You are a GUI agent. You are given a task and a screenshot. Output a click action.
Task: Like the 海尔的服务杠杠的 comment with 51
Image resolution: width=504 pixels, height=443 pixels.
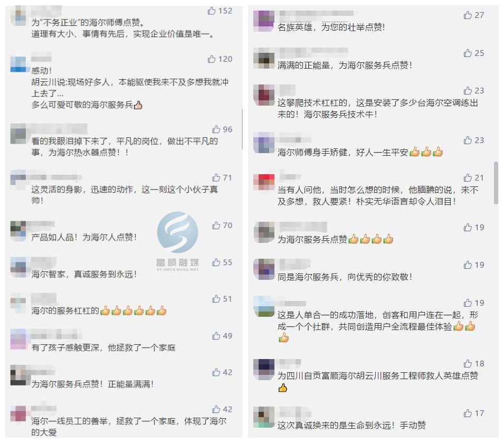(216, 299)
